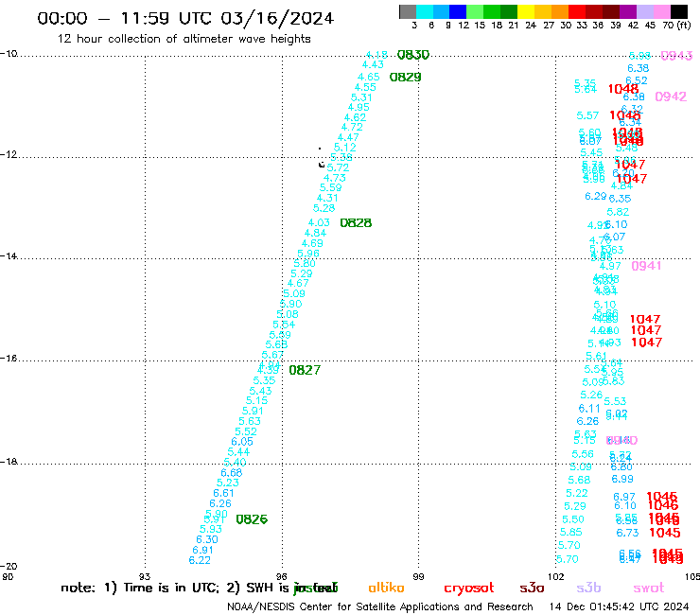
Task: Click the 's3a' satellite legend label
Action: (532, 588)
